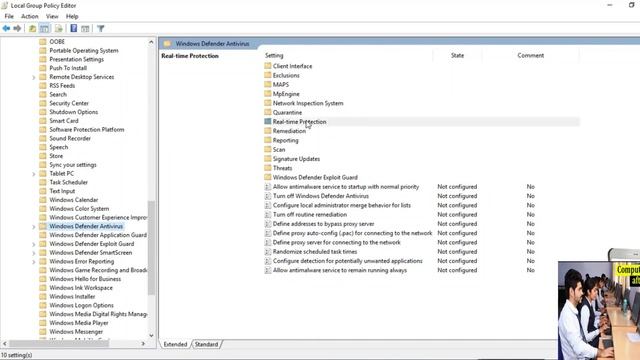This screenshot has width=640, height=360.
Task: Click the Signature Updates folder icon
Action: tap(268, 158)
